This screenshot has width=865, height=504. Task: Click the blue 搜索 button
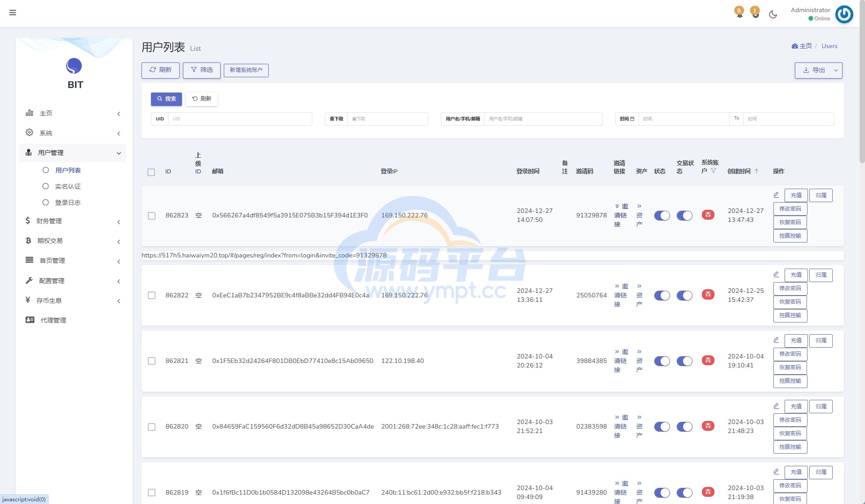166,99
